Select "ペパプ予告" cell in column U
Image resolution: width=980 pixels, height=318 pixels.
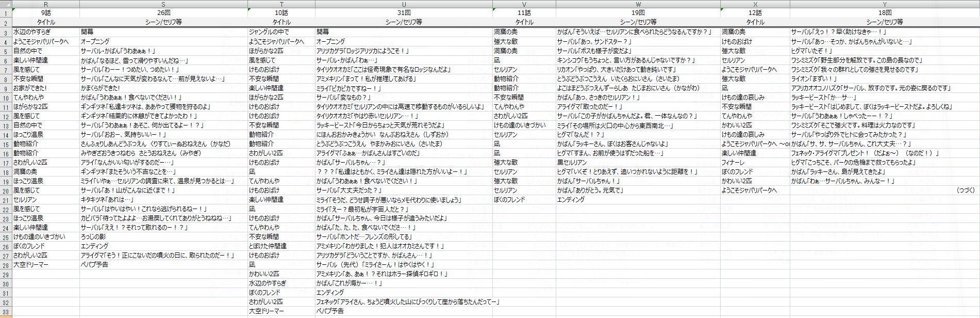pyautogui.click(x=404, y=311)
